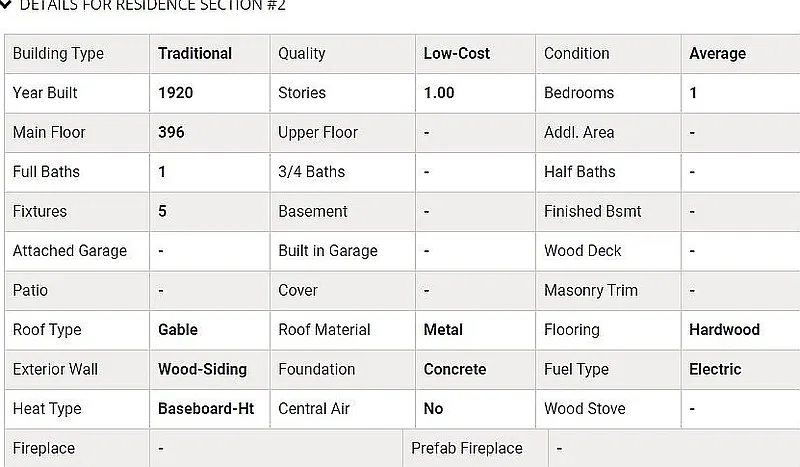
Task: Click the Prefab Fireplace label cell
Action: coord(466,448)
